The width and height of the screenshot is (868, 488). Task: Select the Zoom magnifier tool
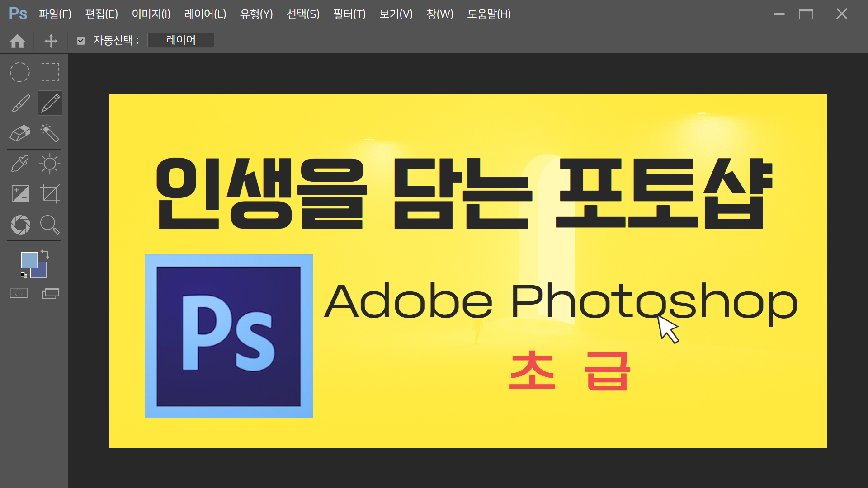tap(50, 225)
